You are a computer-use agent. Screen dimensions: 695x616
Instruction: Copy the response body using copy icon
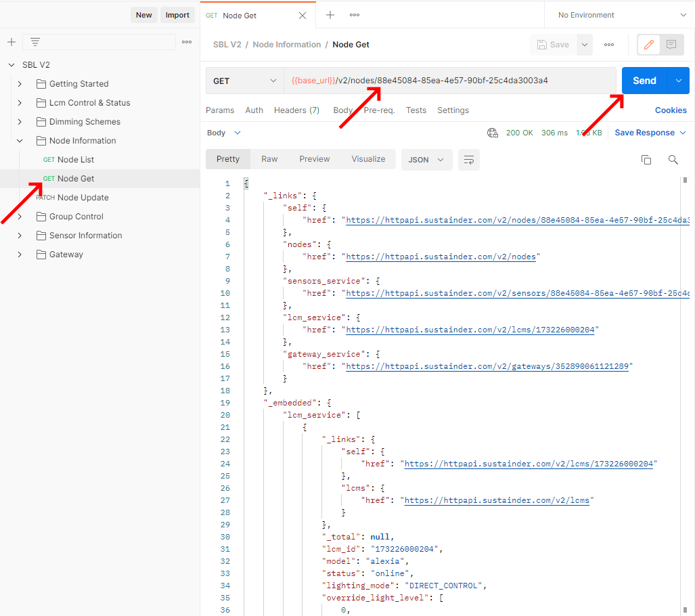click(646, 159)
